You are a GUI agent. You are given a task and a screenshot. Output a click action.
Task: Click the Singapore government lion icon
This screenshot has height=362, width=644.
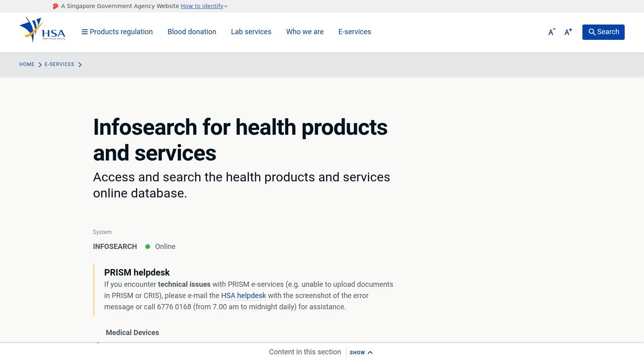56,6
